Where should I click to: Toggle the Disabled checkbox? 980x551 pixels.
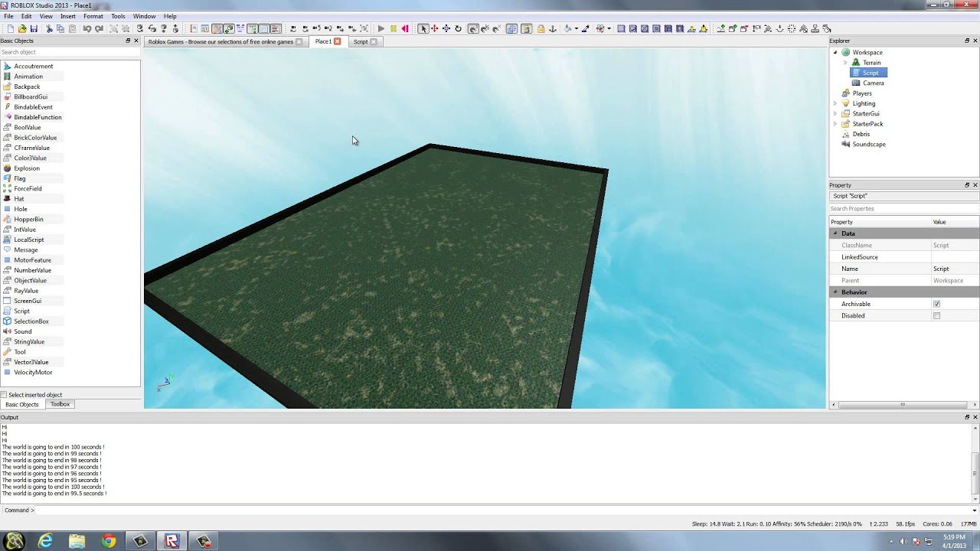pyautogui.click(x=936, y=315)
